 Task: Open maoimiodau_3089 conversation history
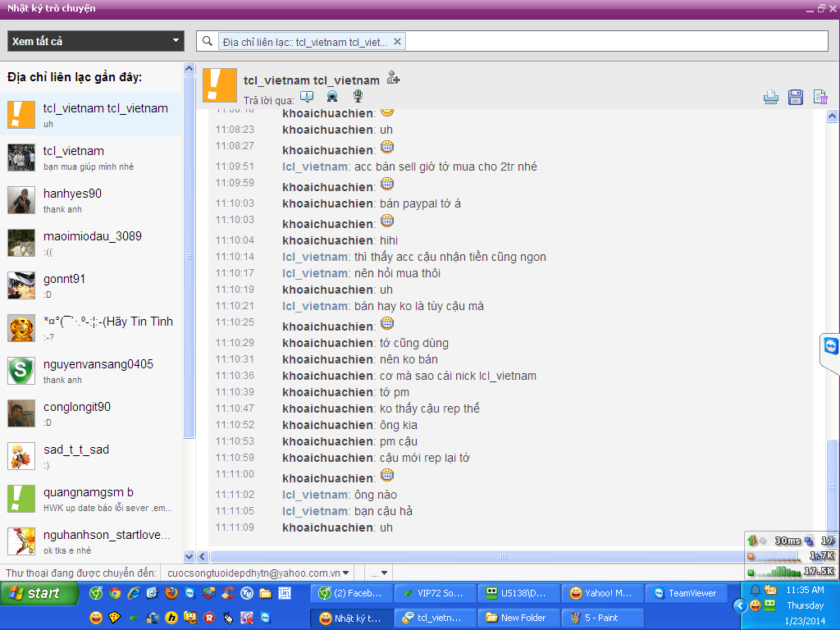click(91, 243)
